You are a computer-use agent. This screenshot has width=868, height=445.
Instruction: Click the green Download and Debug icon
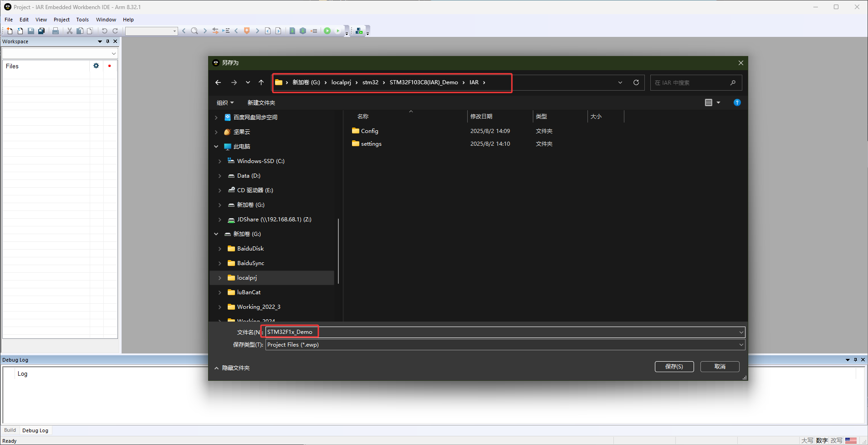(x=327, y=31)
